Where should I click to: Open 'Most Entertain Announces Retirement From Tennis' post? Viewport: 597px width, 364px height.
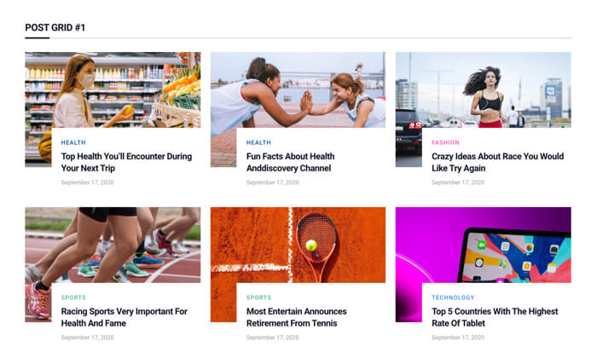[297, 317]
